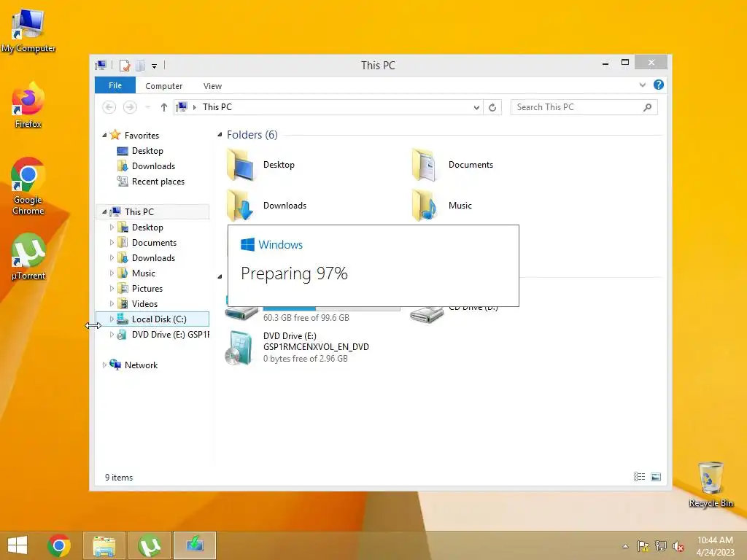Image resolution: width=747 pixels, height=560 pixels.
Task: Select DVD Drive (E:) GSP1RMCENXVOL_EN_DVD item
Action: click(x=298, y=348)
